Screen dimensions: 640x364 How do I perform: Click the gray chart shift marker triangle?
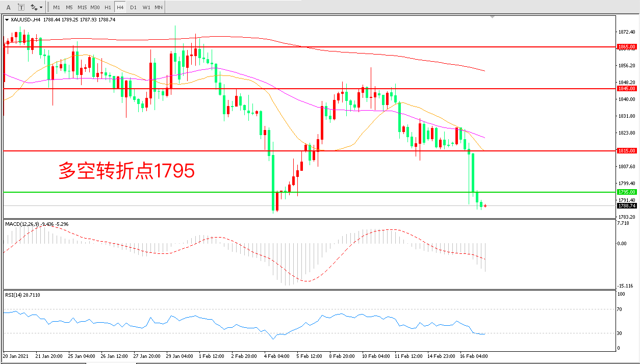[x=492, y=17]
